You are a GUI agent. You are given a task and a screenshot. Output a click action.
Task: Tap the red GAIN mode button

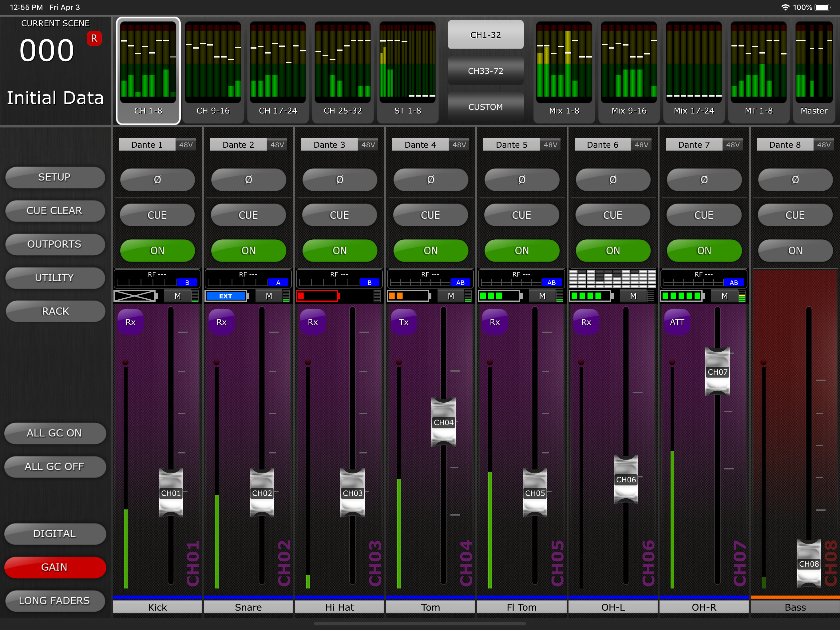pos(55,567)
